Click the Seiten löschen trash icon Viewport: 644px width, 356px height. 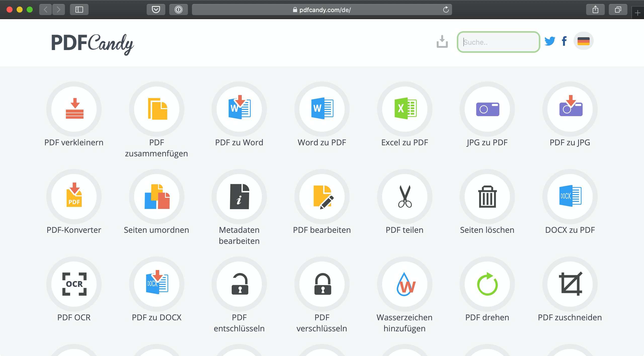(487, 197)
